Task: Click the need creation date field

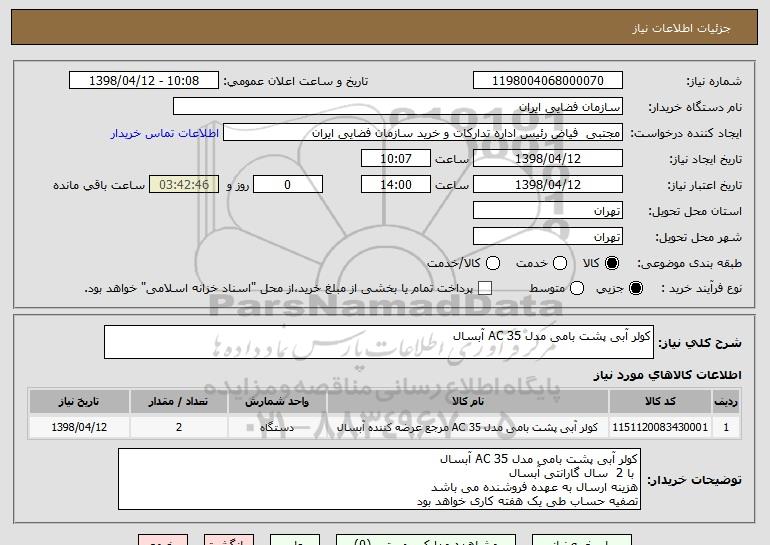Action: [548, 159]
